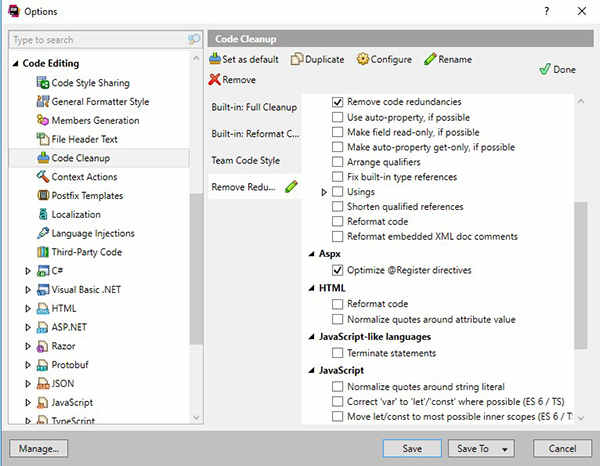Click the Postfix Templates icon
This screenshot has height=466, width=600.
pos(43,195)
